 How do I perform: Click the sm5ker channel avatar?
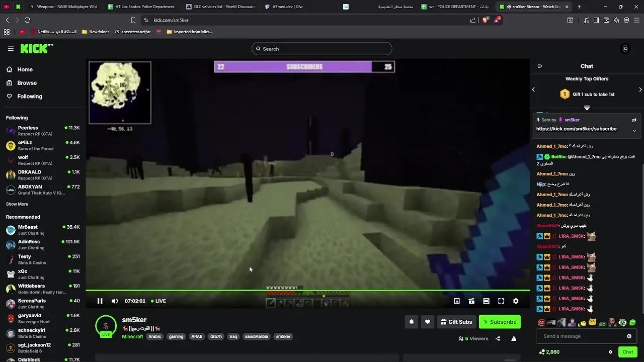pos(106,326)
